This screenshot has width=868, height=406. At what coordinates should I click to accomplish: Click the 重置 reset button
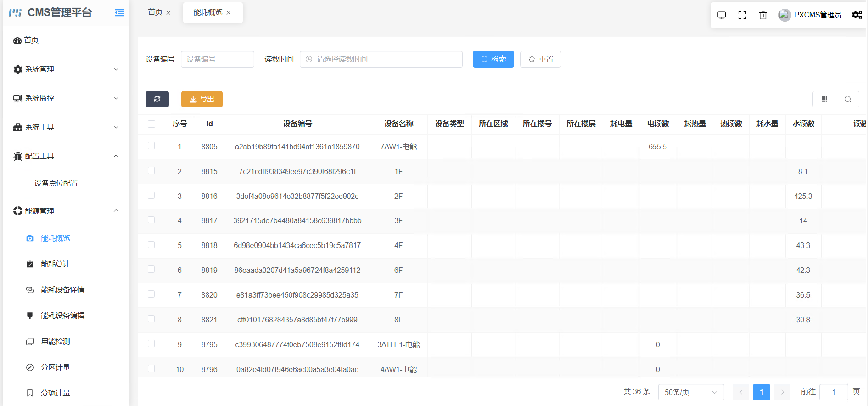(541, 59)
